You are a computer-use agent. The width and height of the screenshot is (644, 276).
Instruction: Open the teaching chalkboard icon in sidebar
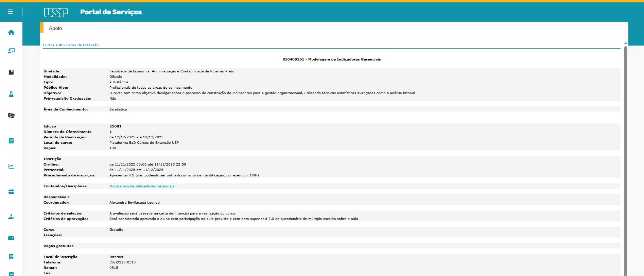(11, 51)
